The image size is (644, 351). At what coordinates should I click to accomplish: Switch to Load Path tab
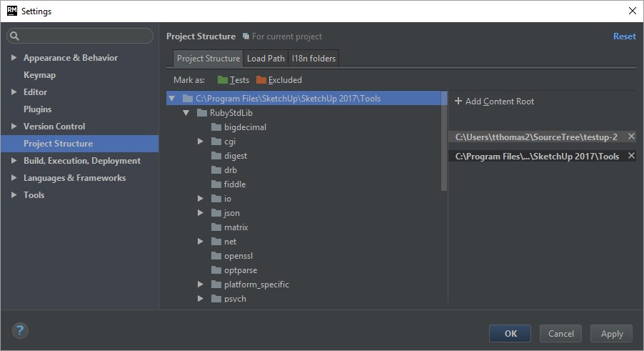click(266, 59)
